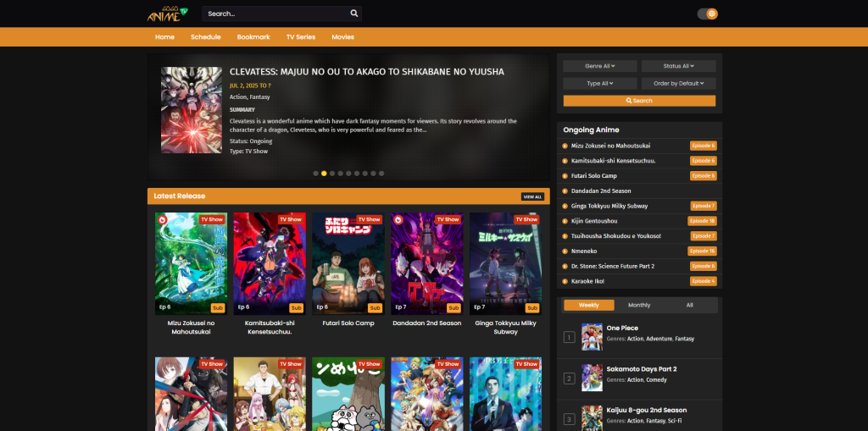Click rank number 1 box beside One Piece
The width and height of the screenshot is (868, 431).
569,337
